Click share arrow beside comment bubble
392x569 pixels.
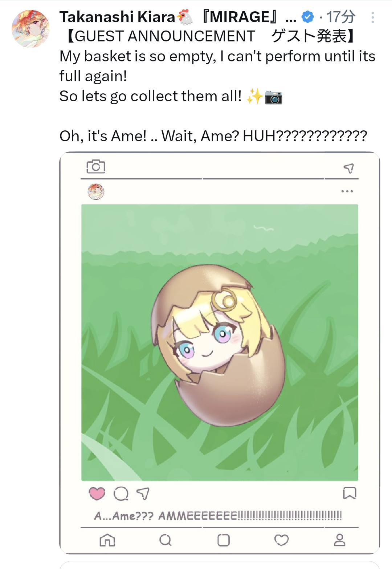[143, 493]
